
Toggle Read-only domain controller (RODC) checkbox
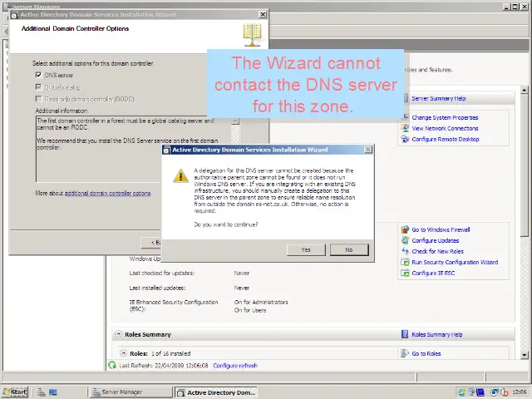[39, 99]
